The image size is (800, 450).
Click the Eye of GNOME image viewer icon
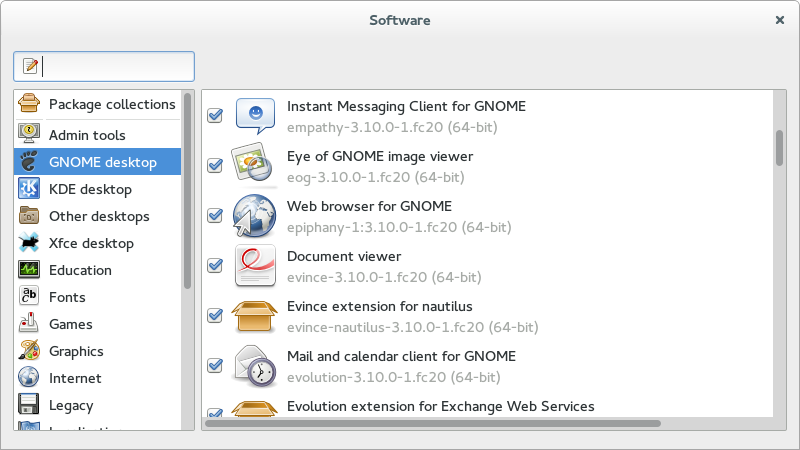click(x=254, y=165)
